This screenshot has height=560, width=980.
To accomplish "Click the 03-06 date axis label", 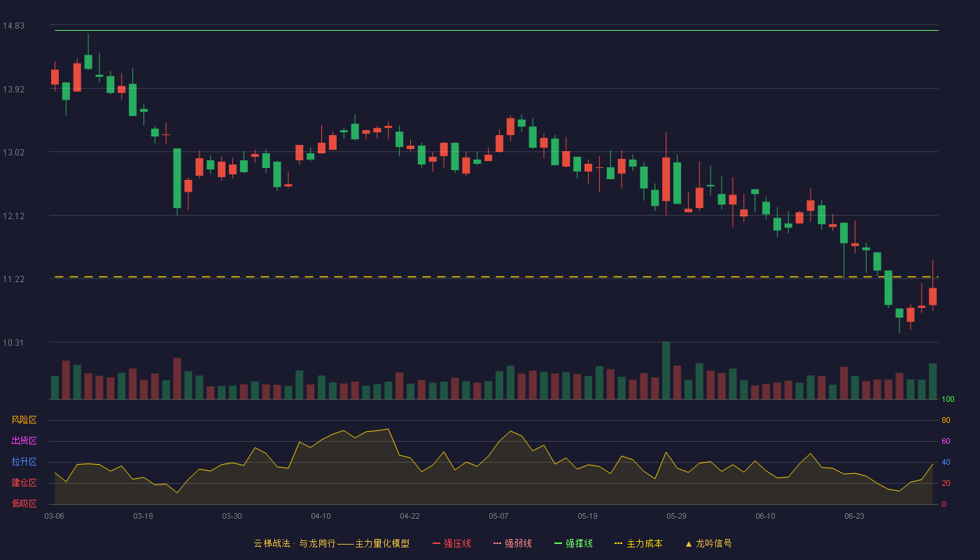I will pos(55,516).
